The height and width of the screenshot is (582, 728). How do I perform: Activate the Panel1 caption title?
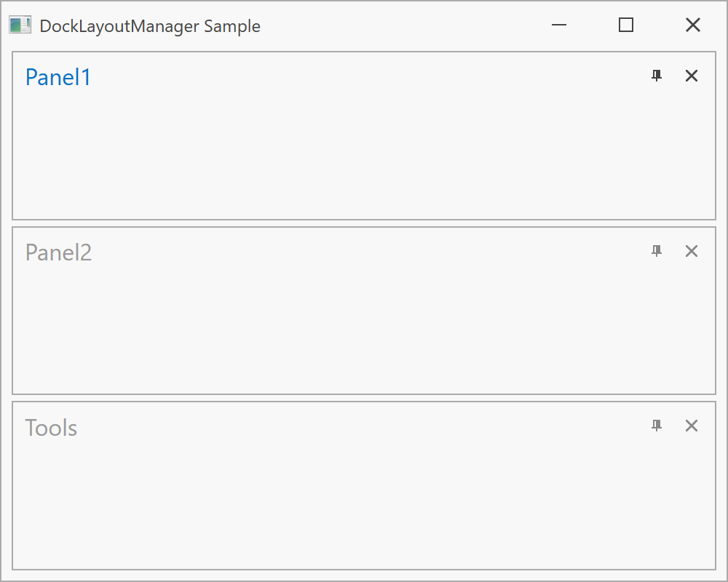[x=58, y=77]
